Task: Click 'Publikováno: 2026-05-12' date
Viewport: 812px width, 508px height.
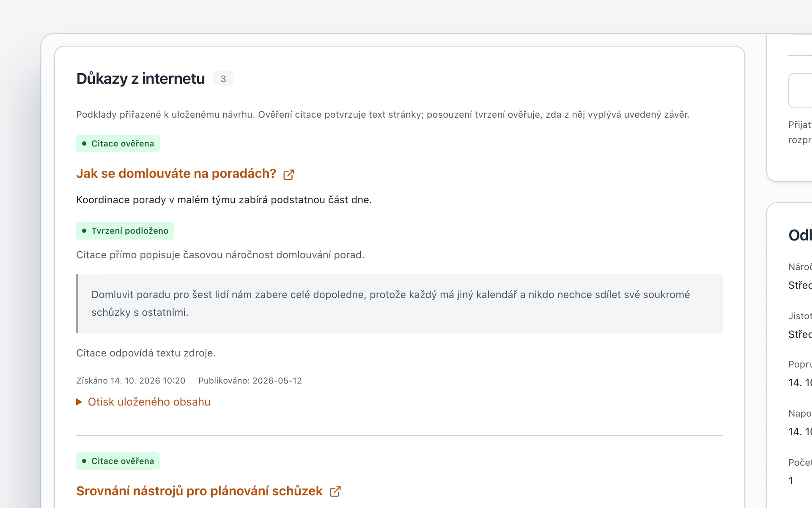Action: click(250, 381)
